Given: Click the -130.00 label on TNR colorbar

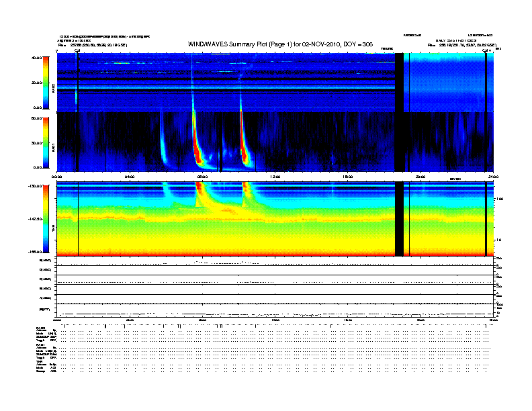Looking at the screenshot, I should pos(36,186).
